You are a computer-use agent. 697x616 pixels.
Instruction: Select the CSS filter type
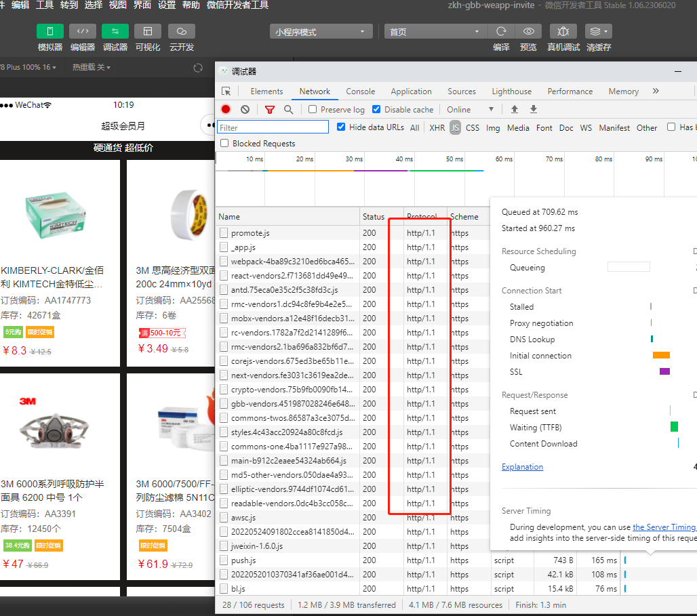[x=473, y=127]
